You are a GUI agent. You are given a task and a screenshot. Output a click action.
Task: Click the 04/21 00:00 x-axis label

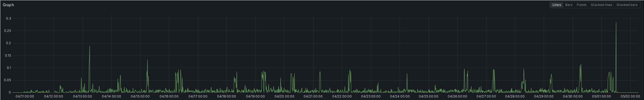click(x=313, y=96)
